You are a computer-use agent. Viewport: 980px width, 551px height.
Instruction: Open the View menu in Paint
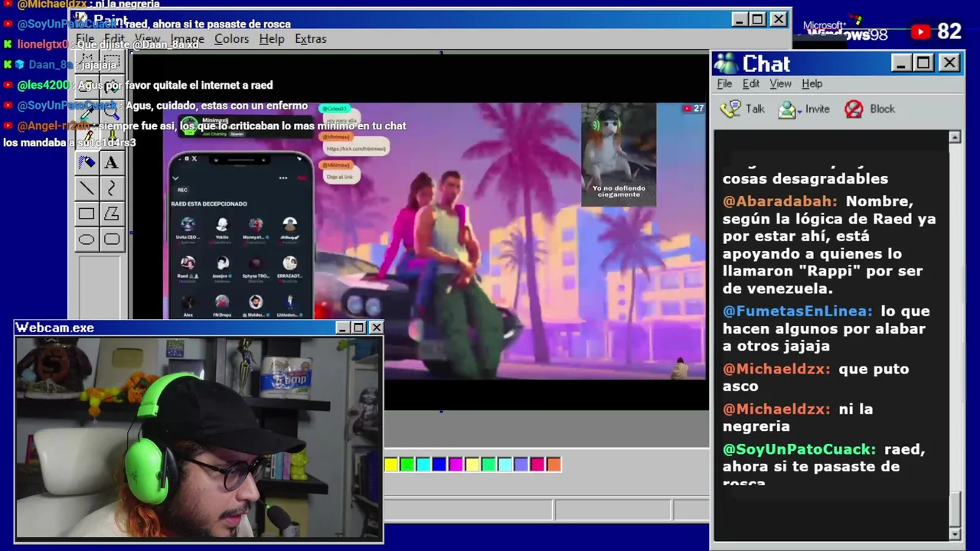pos(147,39)
